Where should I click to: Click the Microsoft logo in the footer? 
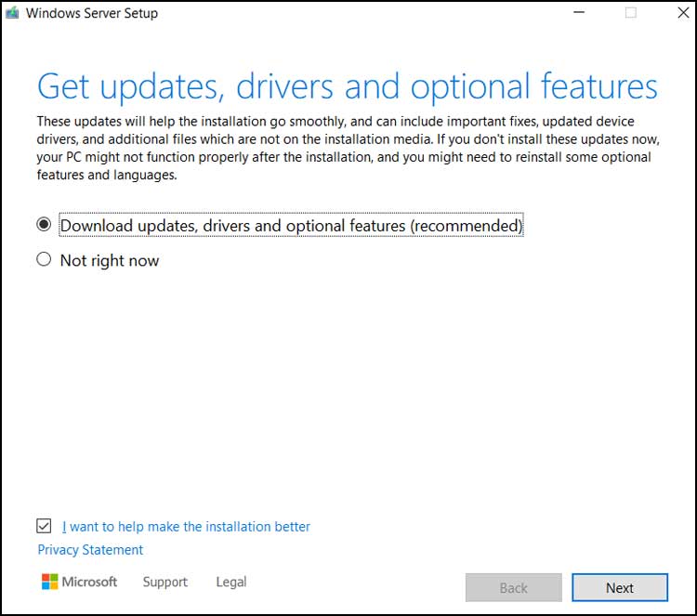pyautogui.click(x=48, y=582)
